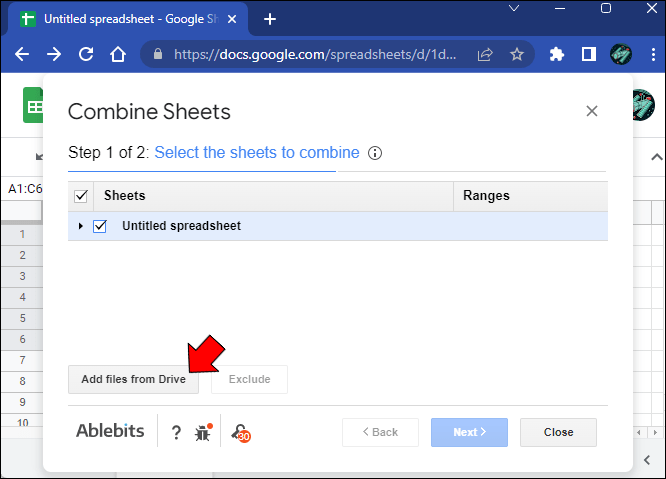
Task: Expand the Untitled spreadsheet tree row
Action: pyautogui.click(x=81, y=226)
